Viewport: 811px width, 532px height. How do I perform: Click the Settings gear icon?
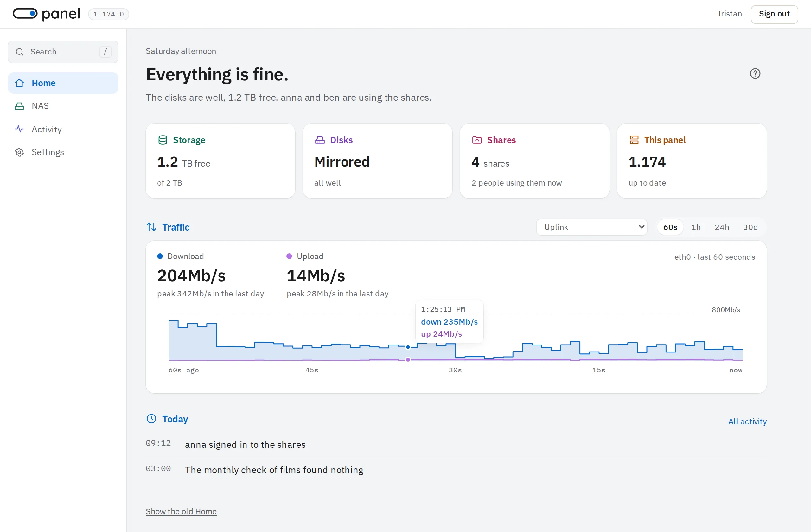coord(19,152)
